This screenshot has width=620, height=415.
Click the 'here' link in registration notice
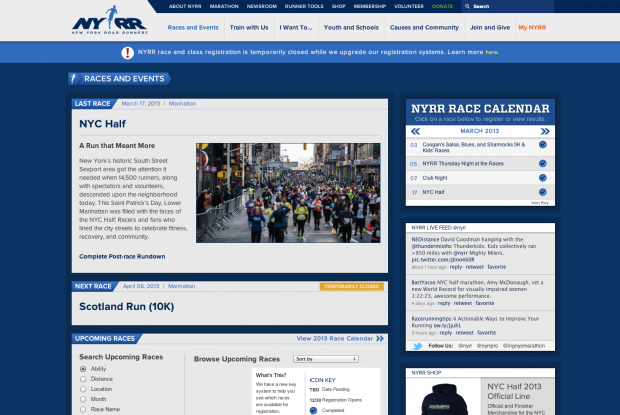coord(491,52)
